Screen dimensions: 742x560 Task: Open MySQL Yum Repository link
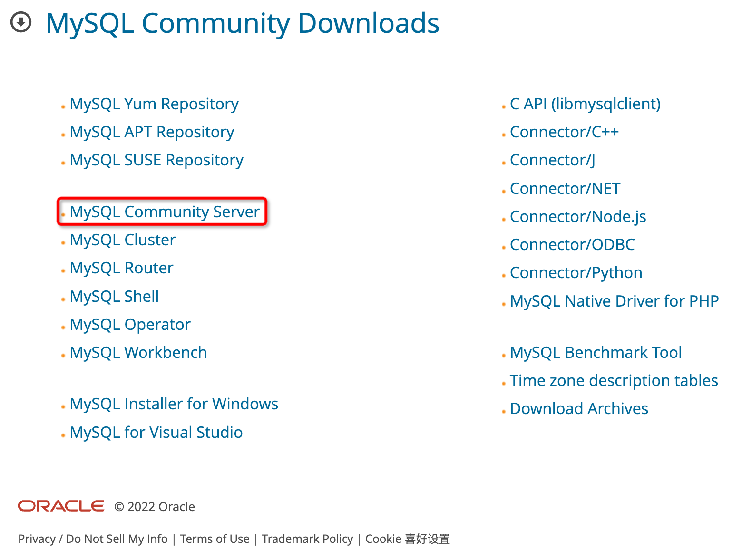[154, 104]
